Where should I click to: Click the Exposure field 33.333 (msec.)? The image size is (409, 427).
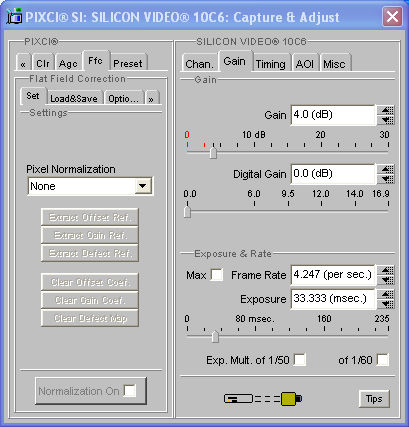point(333,299)
